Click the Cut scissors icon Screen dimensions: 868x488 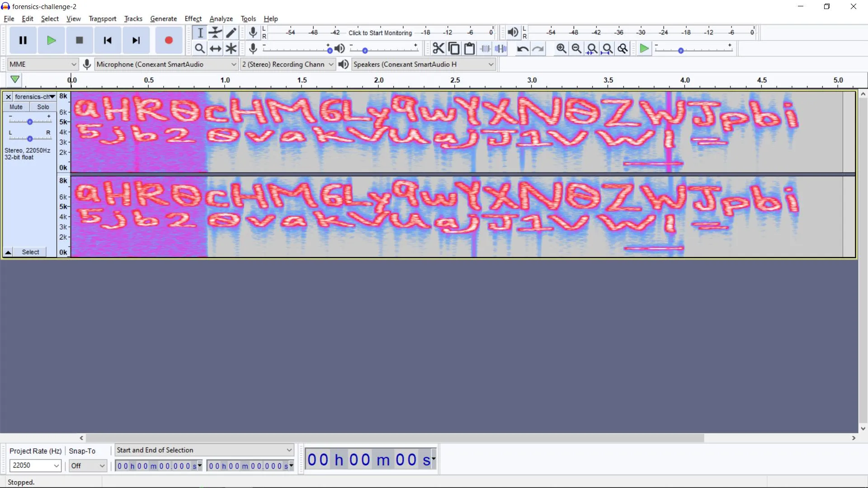coord(438,48)
